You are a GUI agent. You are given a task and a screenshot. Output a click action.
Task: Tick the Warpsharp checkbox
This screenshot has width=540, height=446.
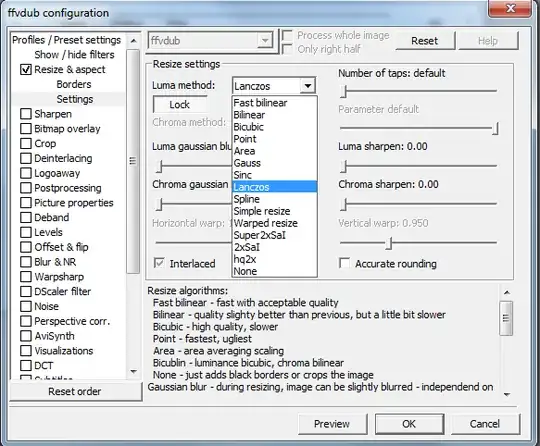pyautogui.click(x=26, y=277)
